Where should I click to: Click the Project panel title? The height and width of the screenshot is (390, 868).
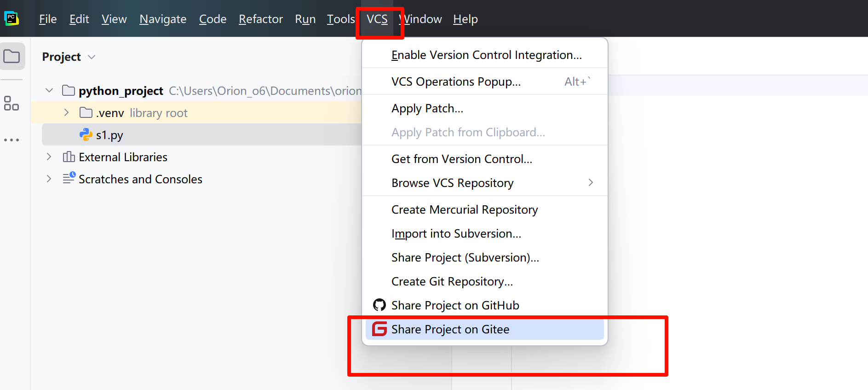(x=62, y=57)
